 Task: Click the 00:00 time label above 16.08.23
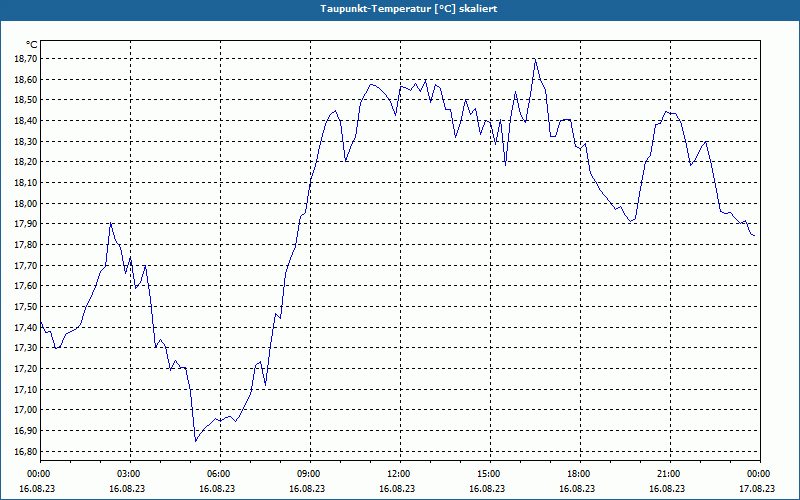(x=38, y=474)
